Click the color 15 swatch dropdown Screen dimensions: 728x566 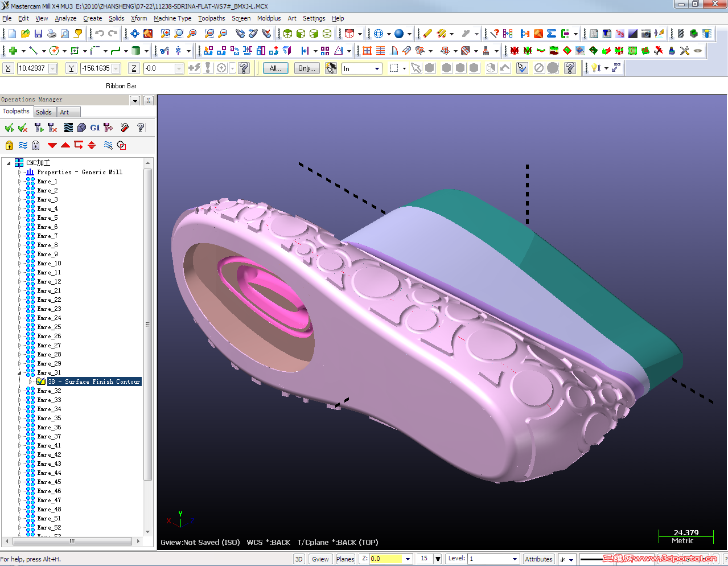[x=437, y=559]
